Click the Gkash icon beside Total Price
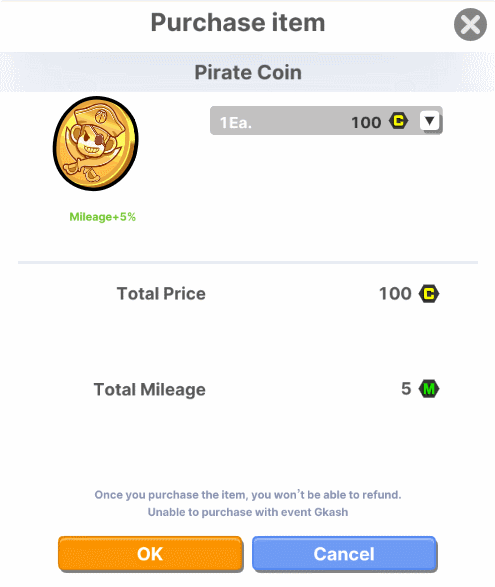 tap(429, 294)
